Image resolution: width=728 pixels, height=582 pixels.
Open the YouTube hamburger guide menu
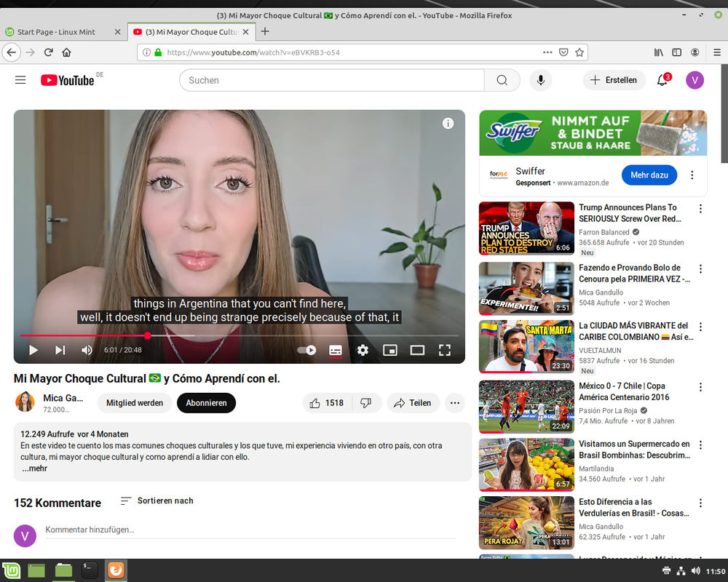click(20, 80)
